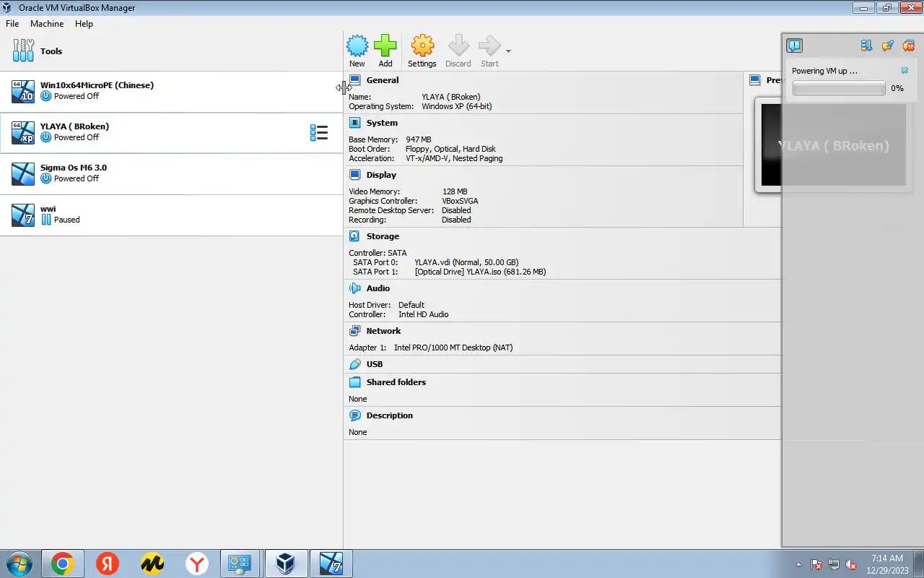Click the Preview section monitor icon

click(755, 80)
